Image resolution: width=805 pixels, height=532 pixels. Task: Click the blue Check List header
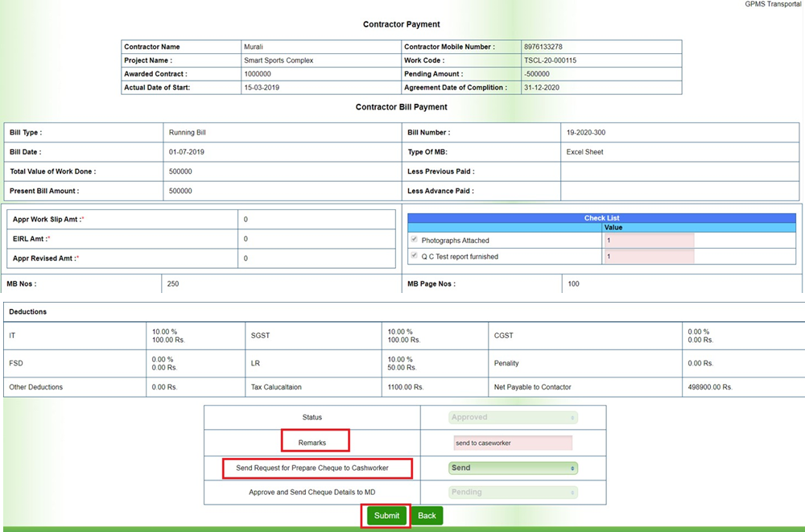[602, 218]
